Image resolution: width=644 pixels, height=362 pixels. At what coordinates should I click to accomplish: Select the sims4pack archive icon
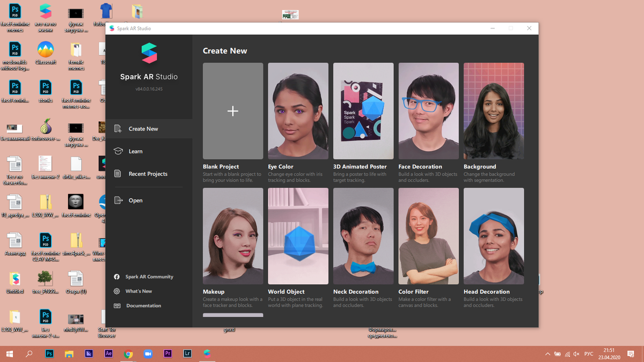click(76, 244)
